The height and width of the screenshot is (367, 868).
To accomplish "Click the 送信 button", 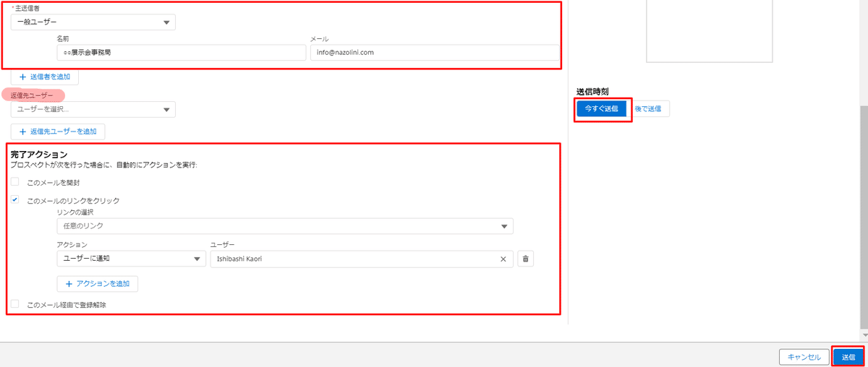I will pos(848,357).
